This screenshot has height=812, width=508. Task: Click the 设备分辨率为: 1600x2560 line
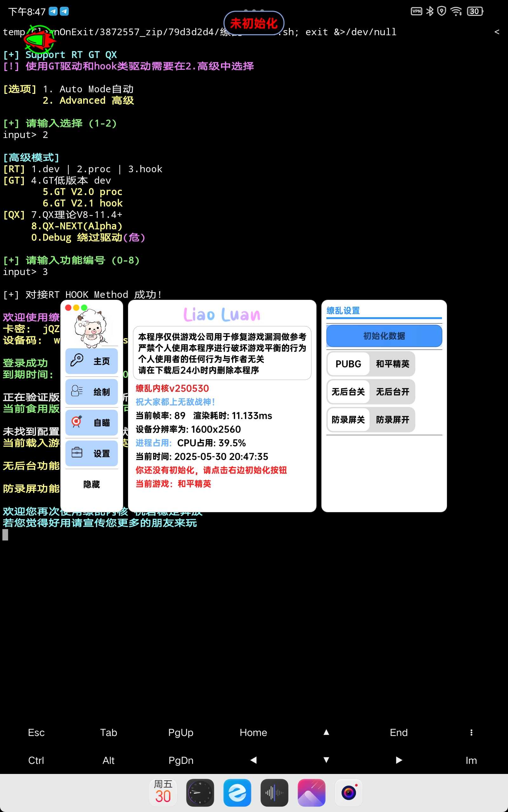point(188,429)
